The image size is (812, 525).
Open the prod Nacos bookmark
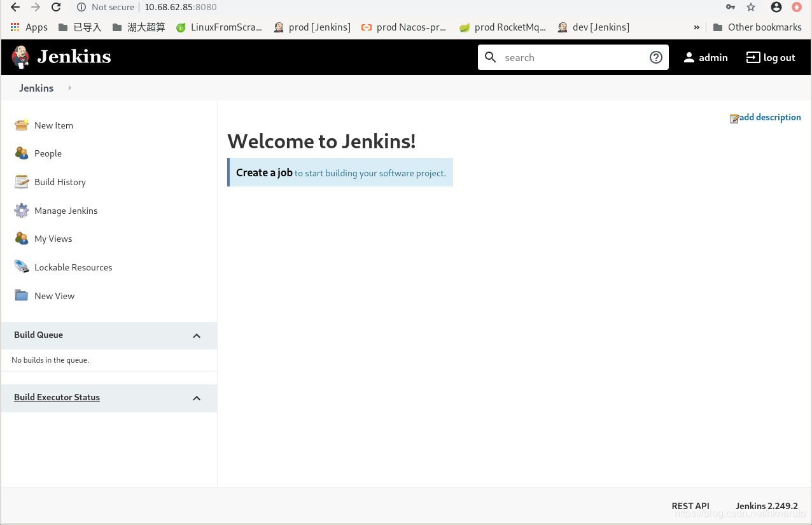coord(404,27)
